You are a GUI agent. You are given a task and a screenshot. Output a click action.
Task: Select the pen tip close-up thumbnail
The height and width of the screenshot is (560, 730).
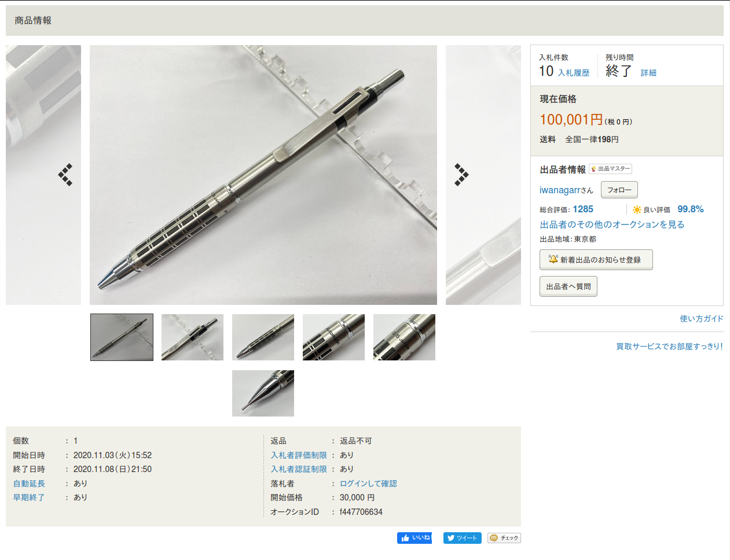(x=263, y=393)
